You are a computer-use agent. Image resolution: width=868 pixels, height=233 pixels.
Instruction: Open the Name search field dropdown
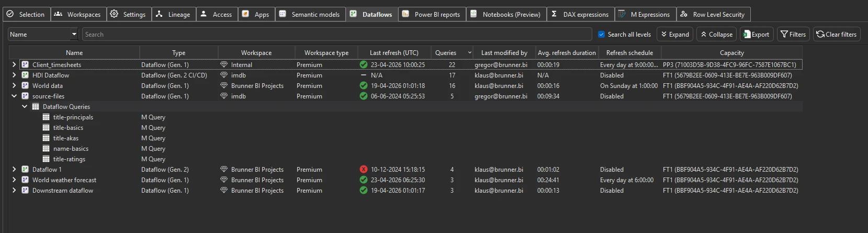click(x=74, y=35)
